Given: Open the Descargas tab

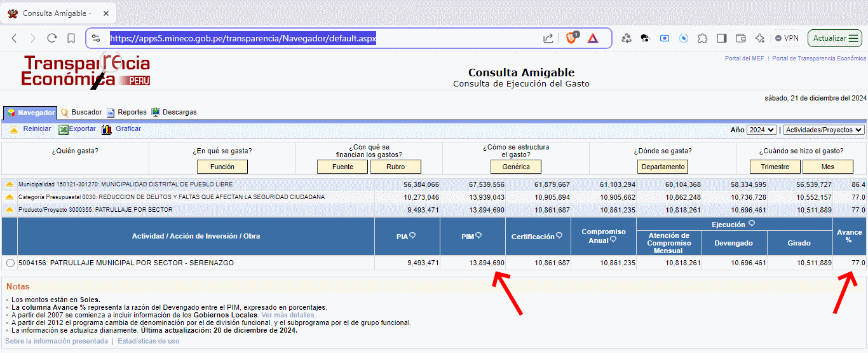Looking at the screenshot, I should (x=173, y=113).
